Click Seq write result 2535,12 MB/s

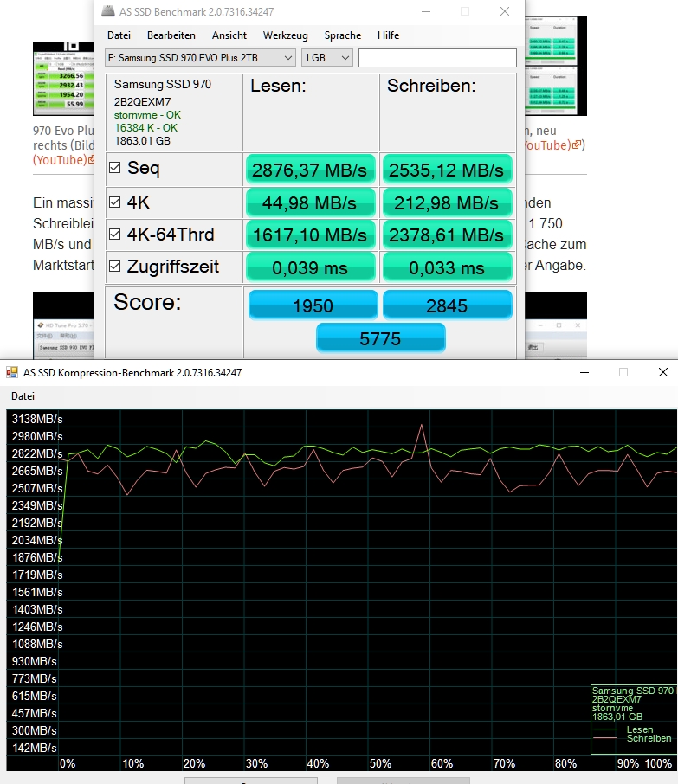pyautogui.click(x=447, y=170)
